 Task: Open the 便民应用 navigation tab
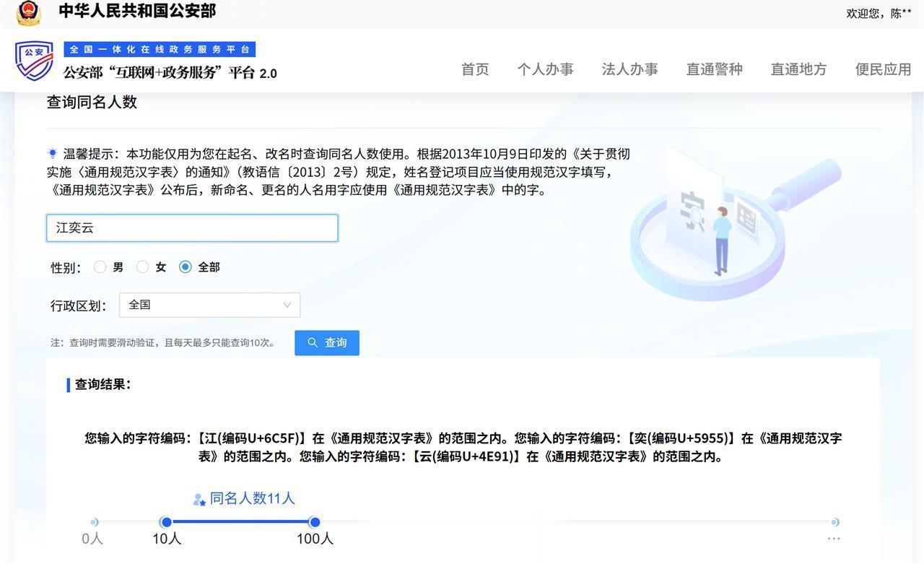point(883,69)
